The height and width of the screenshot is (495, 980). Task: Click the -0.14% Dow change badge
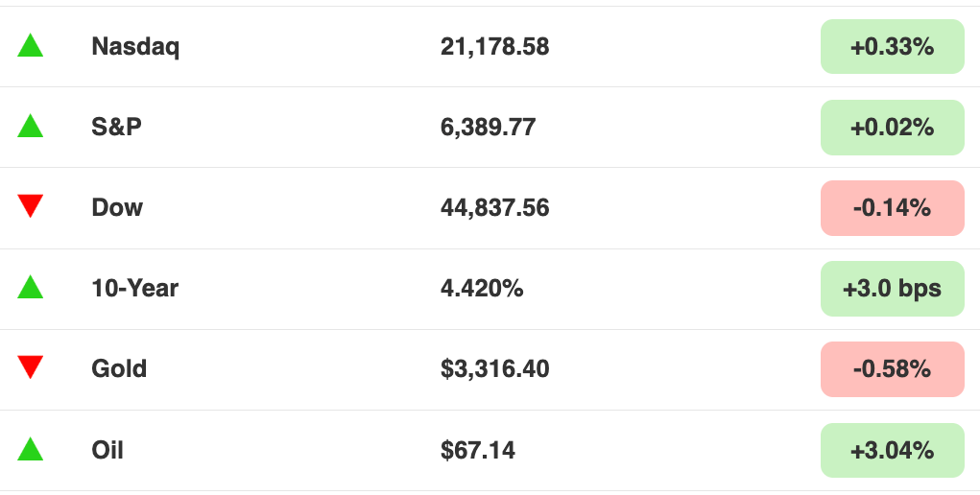tap(893, 208)
